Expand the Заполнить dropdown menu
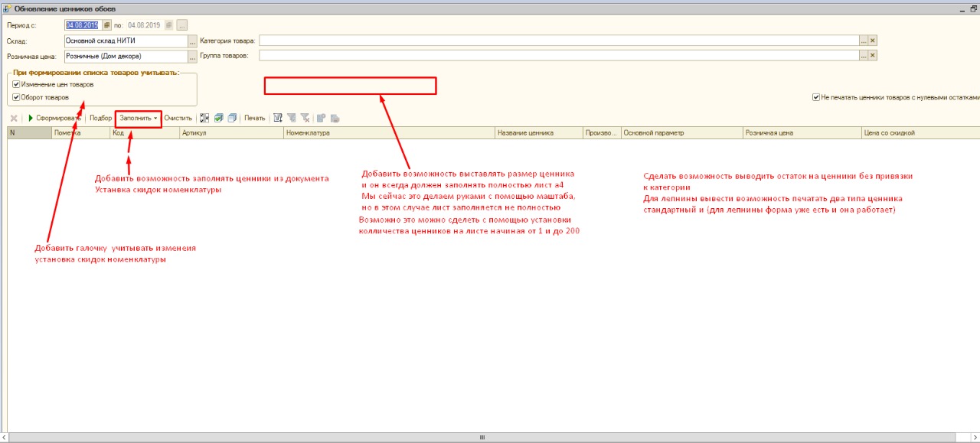The width and height of the screenshot is (980, 443). point(139,119)
